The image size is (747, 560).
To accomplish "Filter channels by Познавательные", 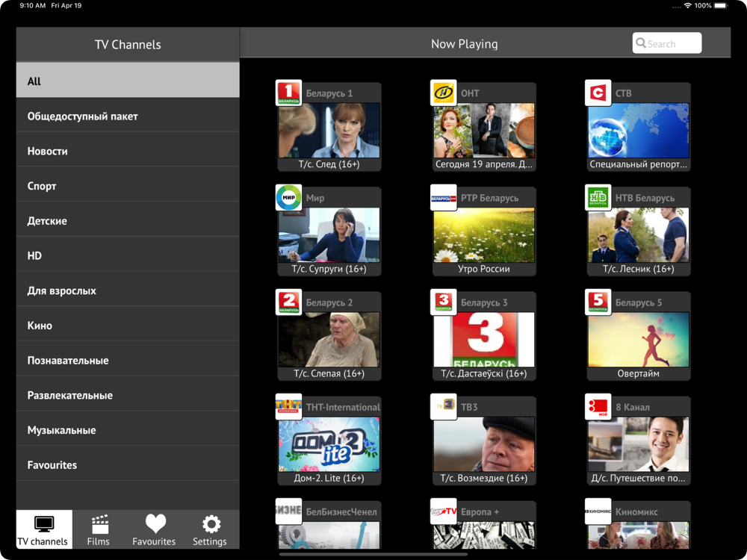I will (x=128, y=360).
